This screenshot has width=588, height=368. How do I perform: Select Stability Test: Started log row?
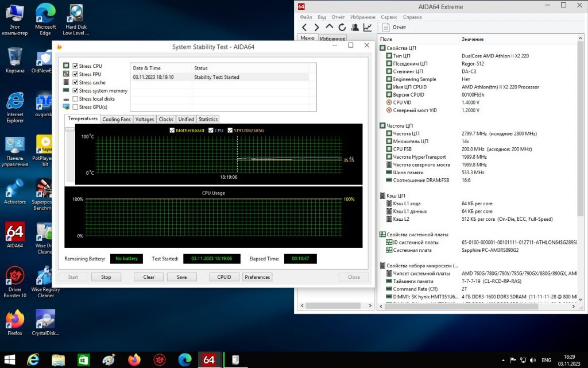[x=220, y=77]
